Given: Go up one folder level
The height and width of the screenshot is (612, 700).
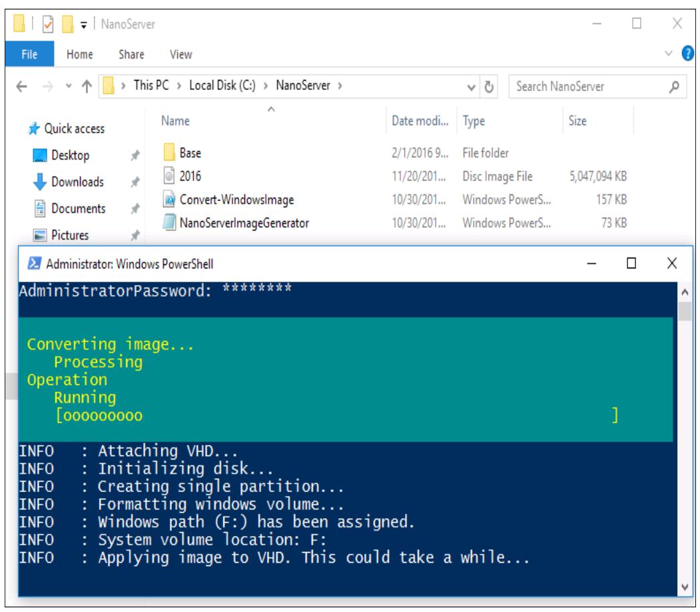Looking at the screenshot, I should coord(87,86).
